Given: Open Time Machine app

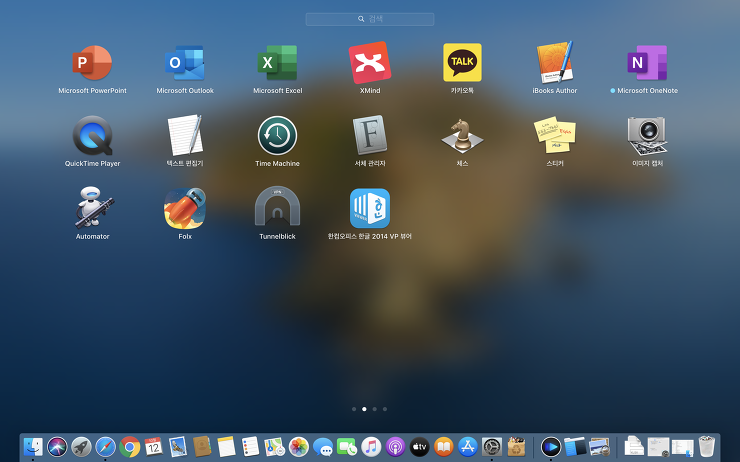Looking at the screenshot, I should pos(277,136).
